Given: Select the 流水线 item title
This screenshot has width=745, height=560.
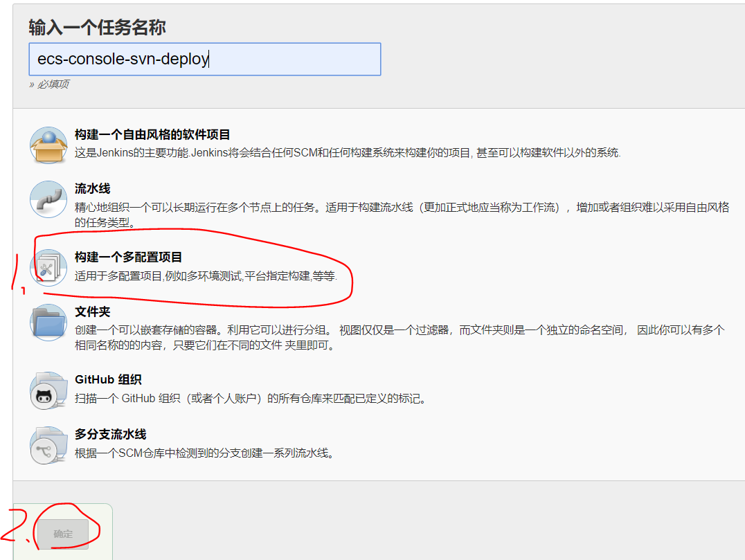Looking at the screenshot, I should 93,188.
